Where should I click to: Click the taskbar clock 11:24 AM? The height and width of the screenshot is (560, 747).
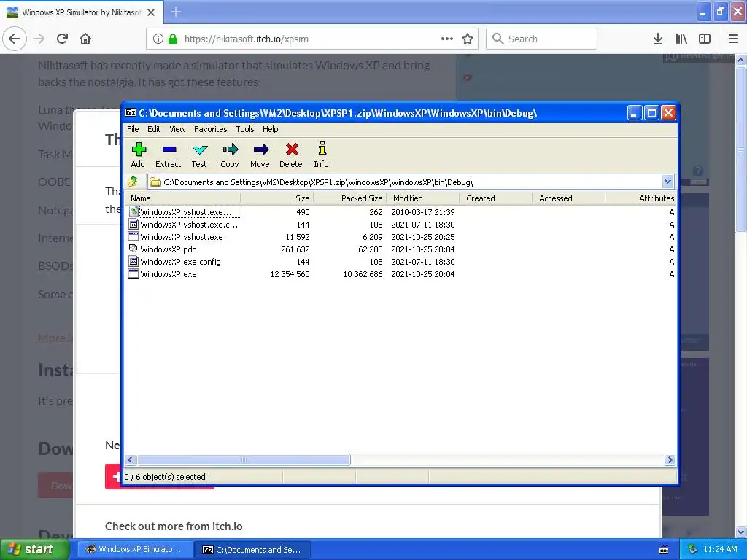(720, 549)
